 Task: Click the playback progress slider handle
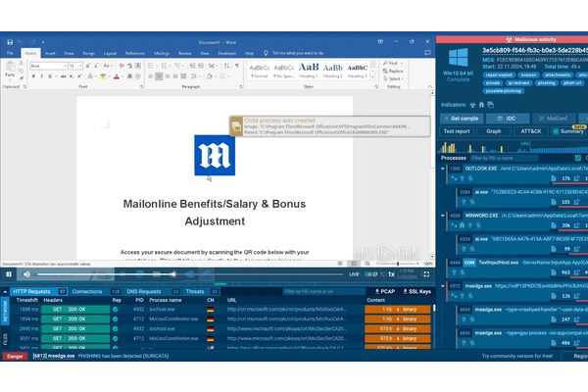point(173,274)
